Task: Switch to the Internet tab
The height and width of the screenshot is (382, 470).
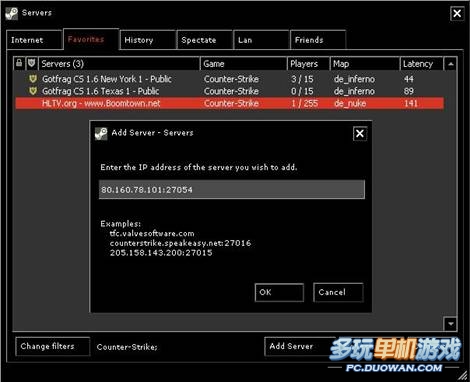Action: click(34, 40)
